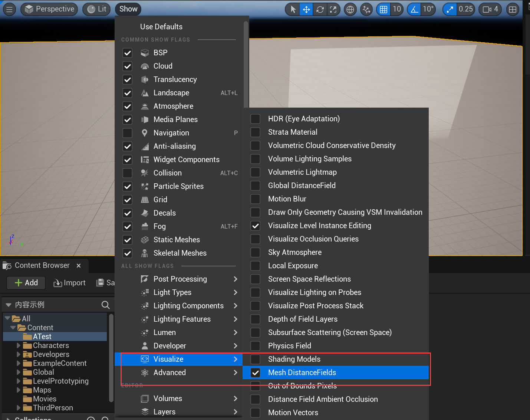Open the Lumen submenu
This screenshot has width=530, height=420.
179,332
